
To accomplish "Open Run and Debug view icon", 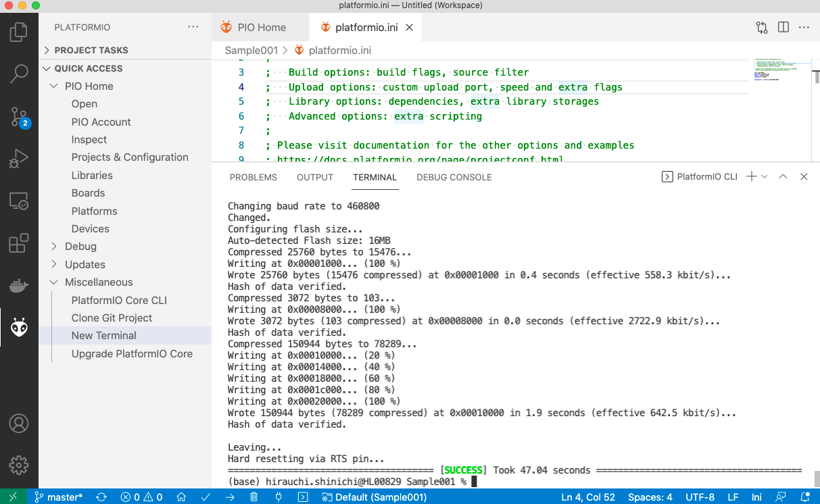I will coord(18,158).
